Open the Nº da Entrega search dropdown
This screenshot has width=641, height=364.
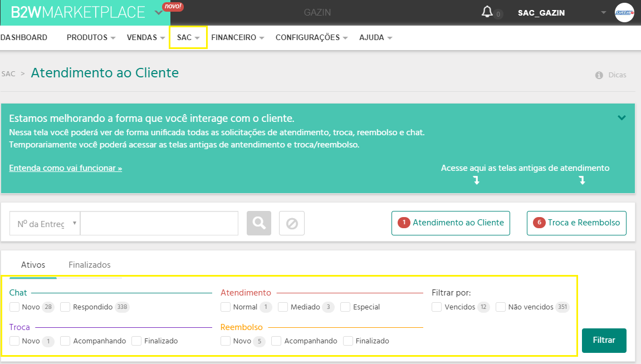pos(45,223)
